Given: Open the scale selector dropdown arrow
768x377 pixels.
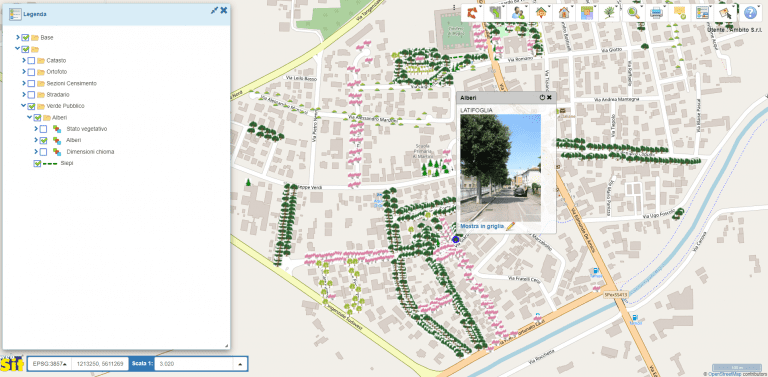Looking at the screenshot, I should [x=240, y=364].
